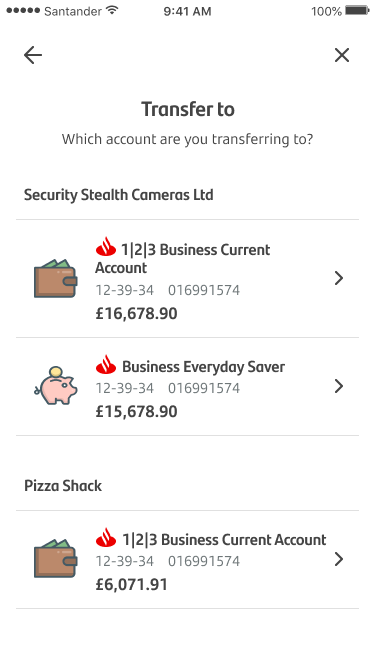Image resolution: width=375 pixels, height=667 pixels.
Task: Select Business Everyday Saver account
Action: [x=188, y=387]
